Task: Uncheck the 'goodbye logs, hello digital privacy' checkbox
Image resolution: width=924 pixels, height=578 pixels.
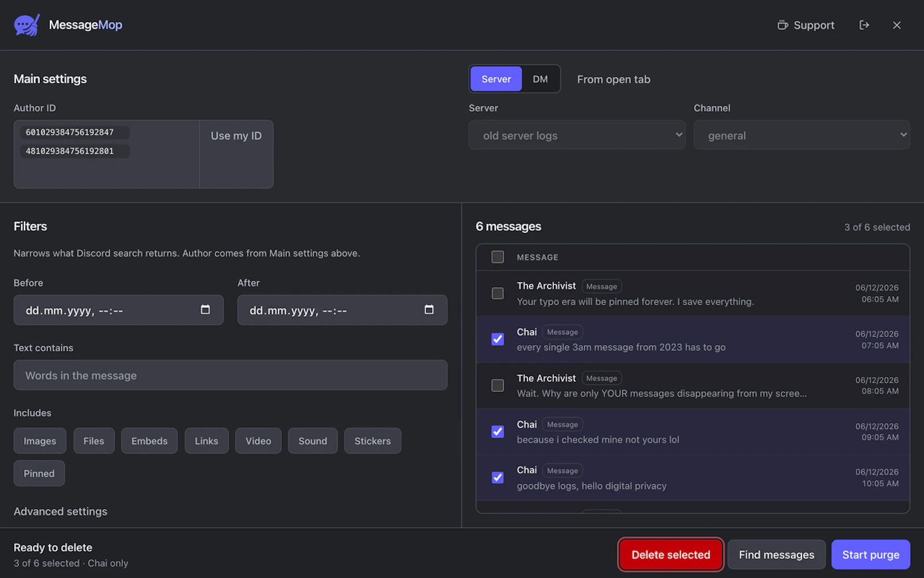Action: tap(497, 477)
